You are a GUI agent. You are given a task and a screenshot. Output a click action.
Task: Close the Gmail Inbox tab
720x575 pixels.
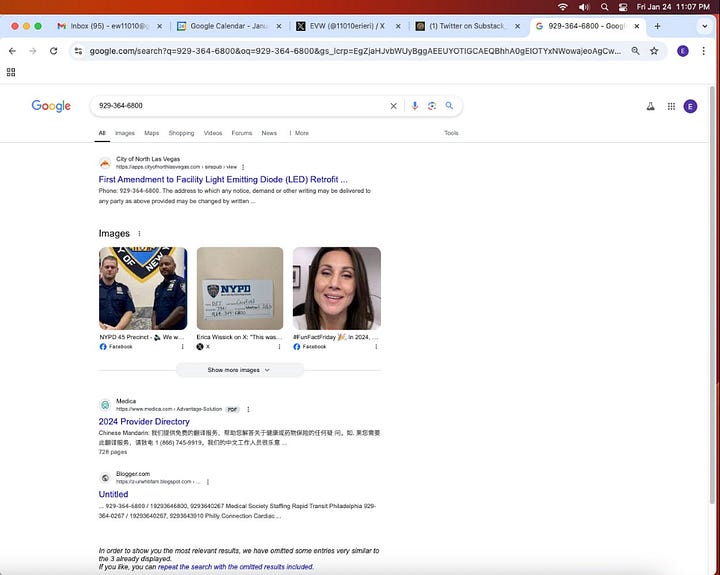point(159,26)
